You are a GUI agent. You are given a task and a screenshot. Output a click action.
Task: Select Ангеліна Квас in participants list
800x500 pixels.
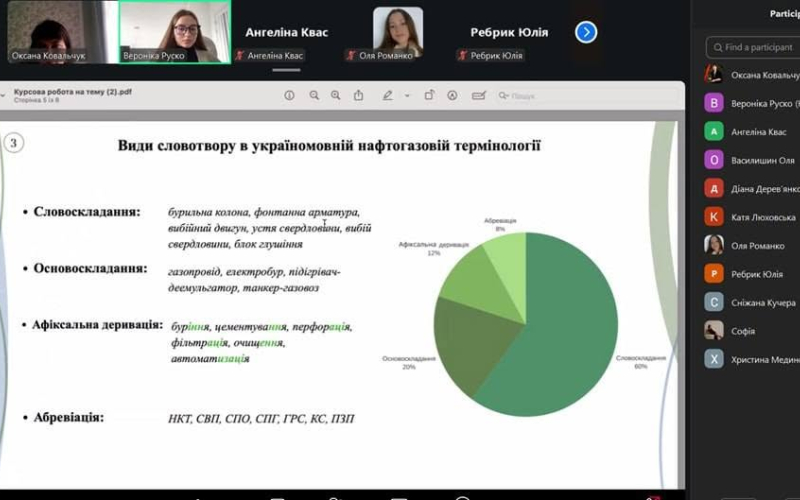(x=752, y=132)
